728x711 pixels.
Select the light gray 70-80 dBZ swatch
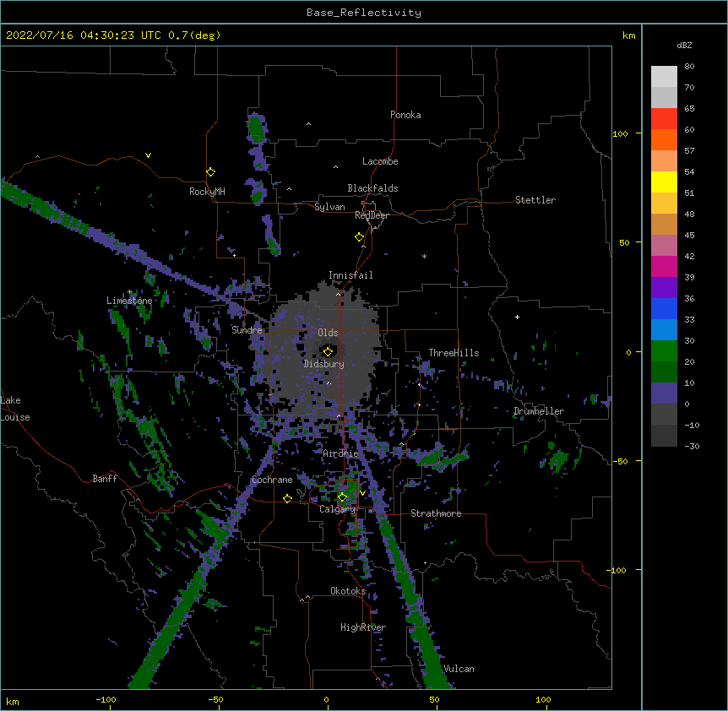[x=664, y=76]
